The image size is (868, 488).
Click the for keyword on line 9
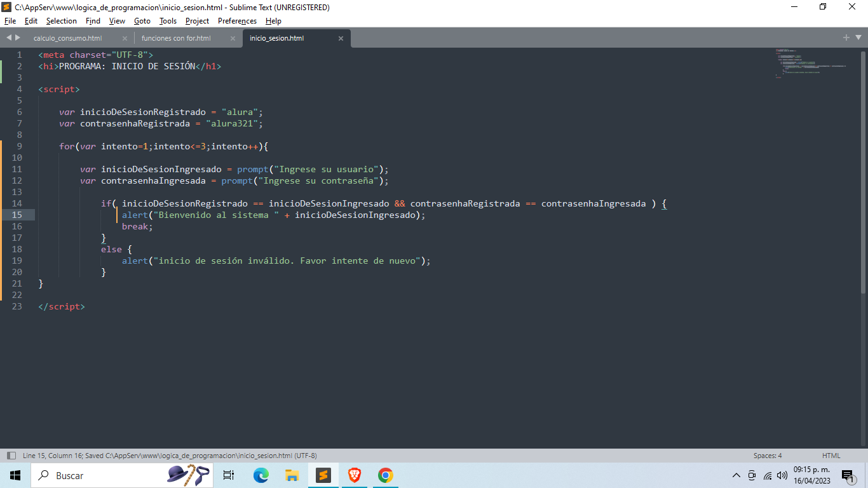click(x=67, y=146)
